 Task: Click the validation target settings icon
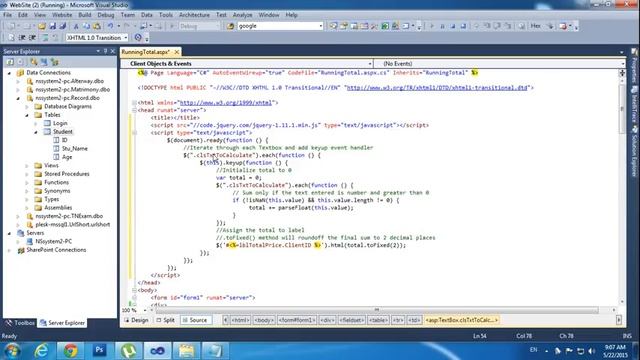(138, 38)
